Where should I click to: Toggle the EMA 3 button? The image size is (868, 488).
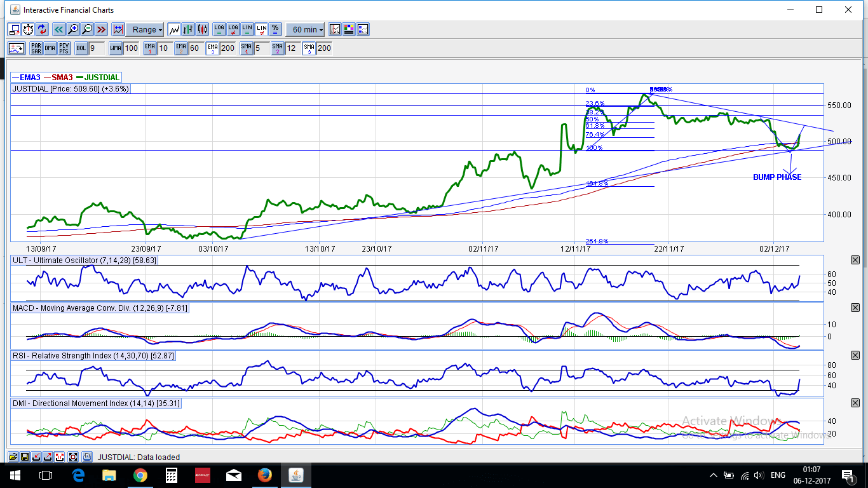pyautogui.click(x=212, y=48)
